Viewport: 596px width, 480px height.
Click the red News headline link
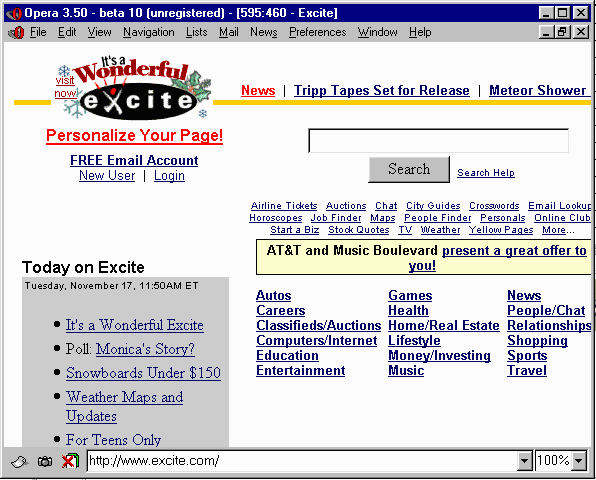[258, 90]
